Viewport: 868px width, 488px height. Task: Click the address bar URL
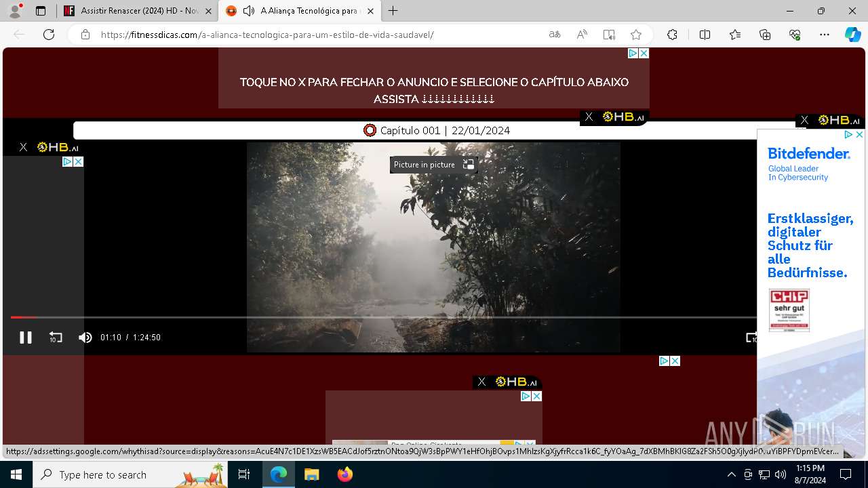pos(267,35)
